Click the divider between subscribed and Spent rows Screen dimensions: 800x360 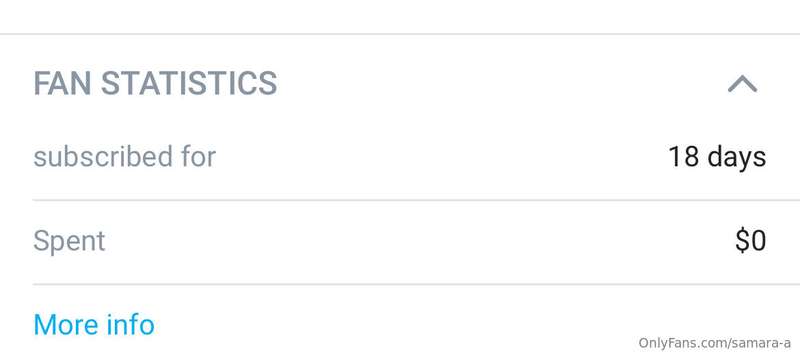pos(416,200)
